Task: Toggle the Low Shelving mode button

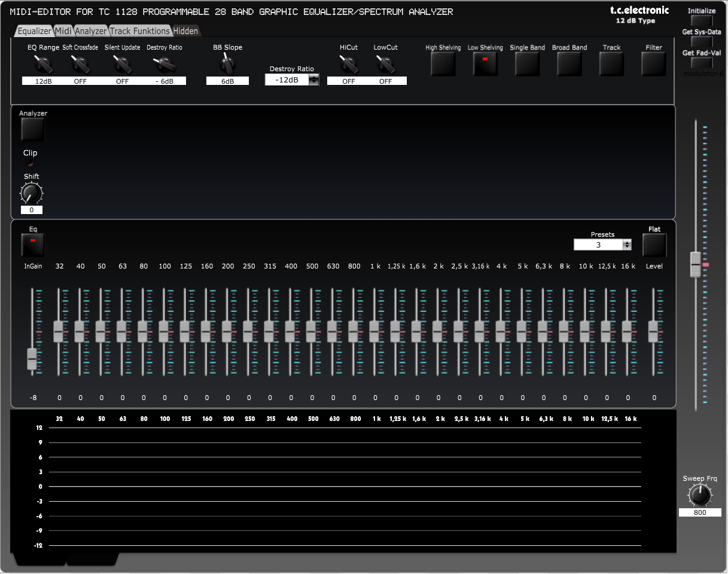Action: click(x=485, y=63)
